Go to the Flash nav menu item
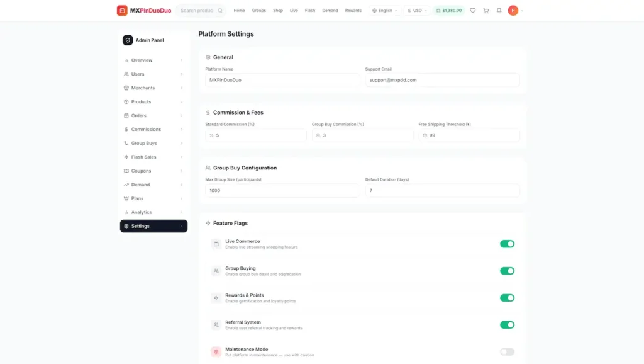Screen dimensions: 644x364 310,10
